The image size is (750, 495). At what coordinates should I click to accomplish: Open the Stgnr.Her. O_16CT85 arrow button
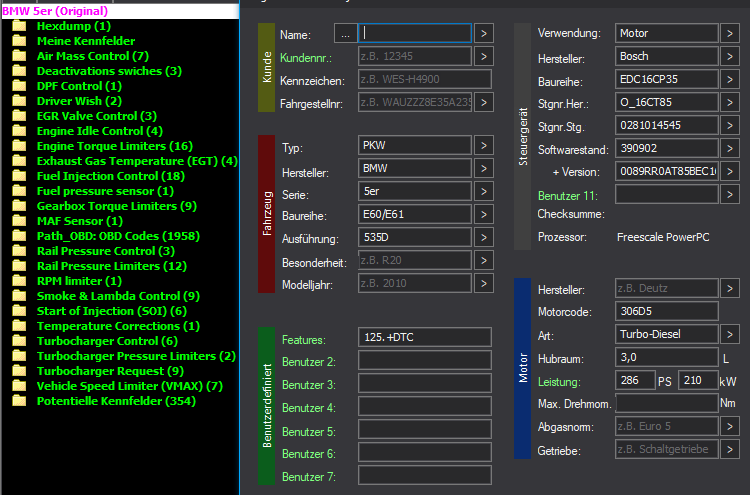click(x=730, y=102)
